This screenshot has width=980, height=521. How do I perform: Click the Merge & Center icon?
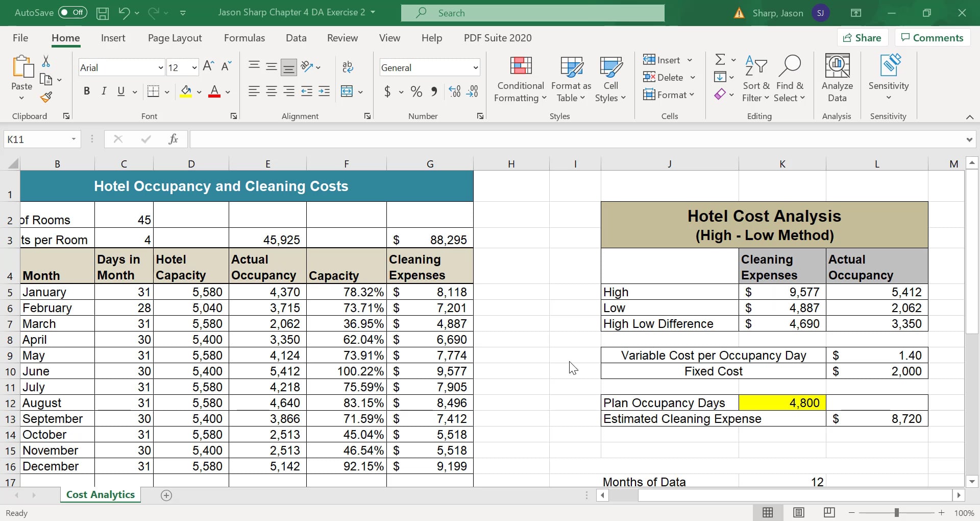[x=347, y=91]
